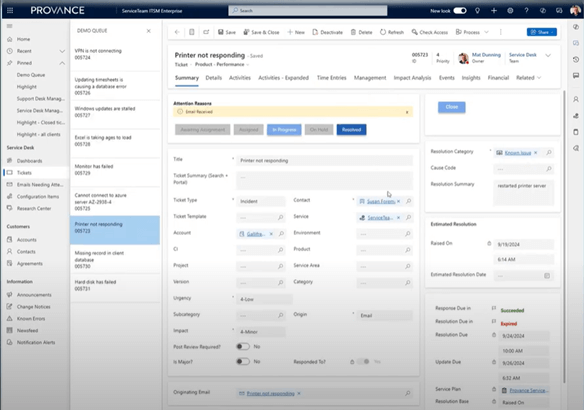Save the ticket
584x410 pixels.
click(x=227, y=32)
